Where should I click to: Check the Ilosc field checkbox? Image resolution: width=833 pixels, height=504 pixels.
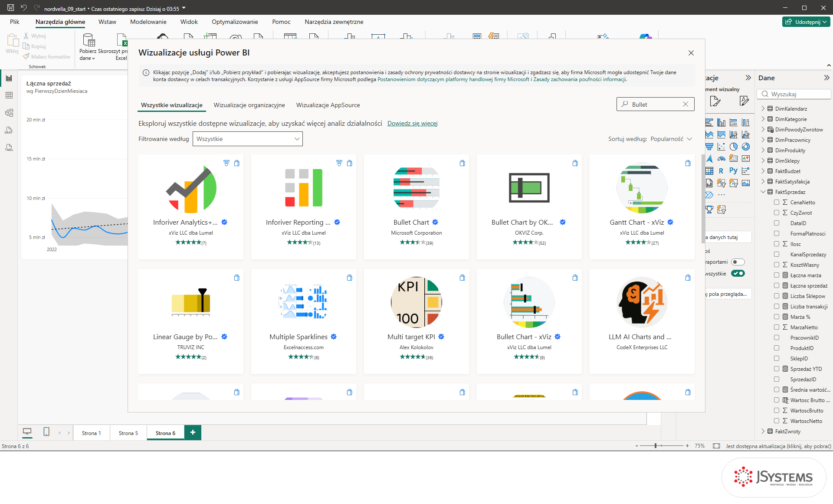coord(777,244)
